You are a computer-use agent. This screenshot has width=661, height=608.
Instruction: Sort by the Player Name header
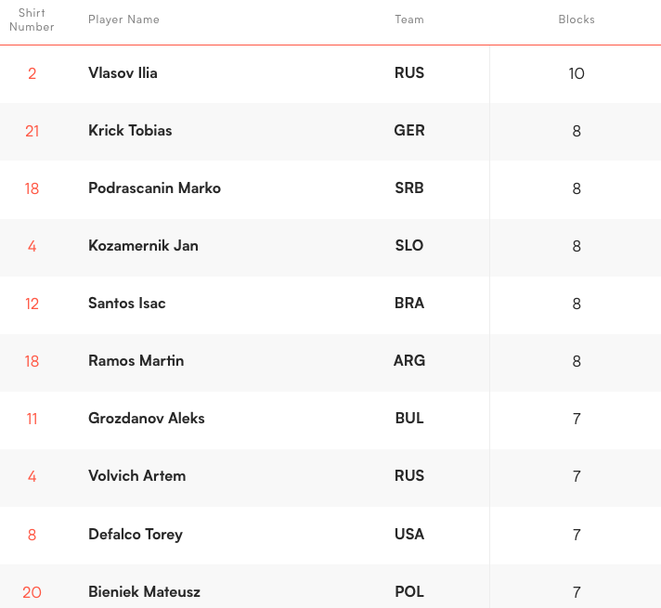pos(123,20)
